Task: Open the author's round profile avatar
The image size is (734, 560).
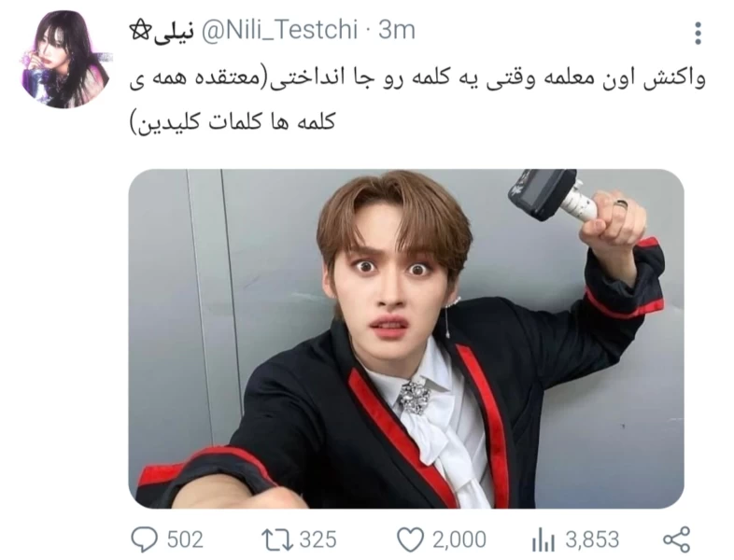Action: click(x=66, y=60)
